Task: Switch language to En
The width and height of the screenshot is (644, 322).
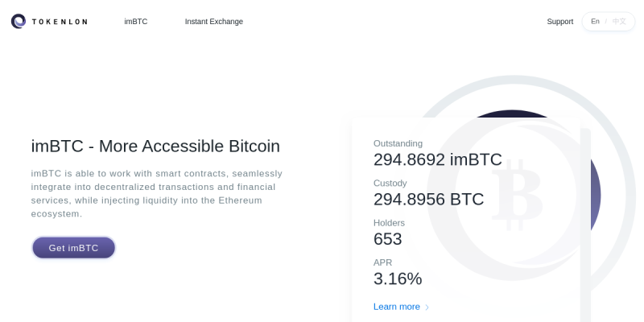Action: click(x=595, y=22)
